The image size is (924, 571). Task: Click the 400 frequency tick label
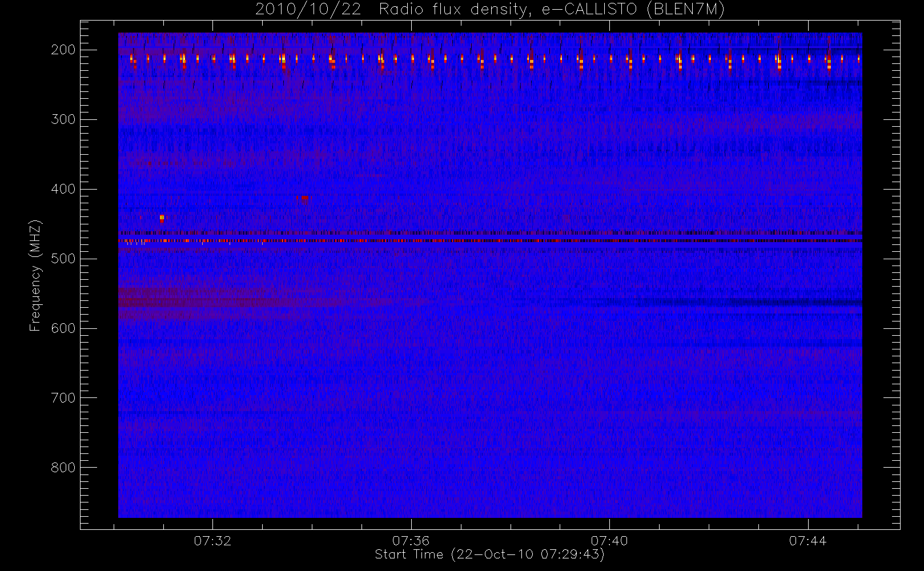tap(63, 189)
